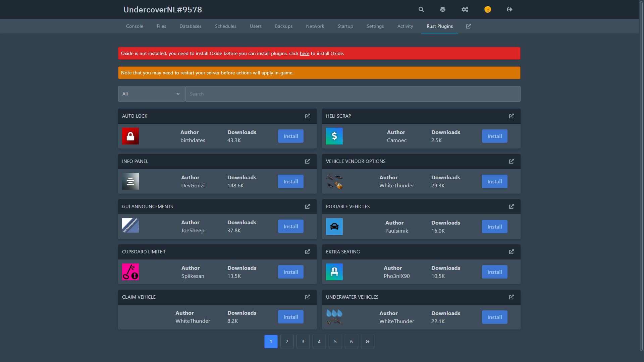
Task: Open the admin gears icon
Action: 465,9
